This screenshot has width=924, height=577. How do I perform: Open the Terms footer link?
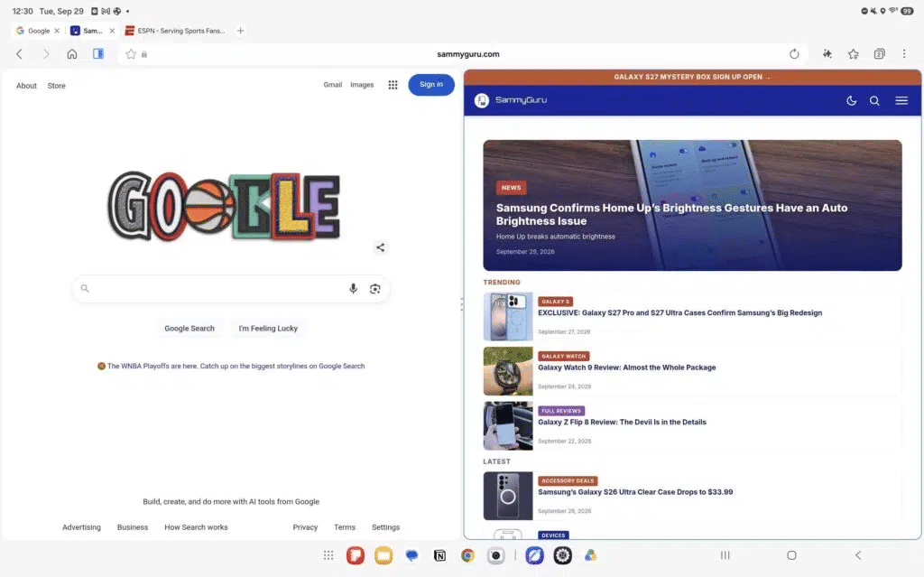pos(345,526)
